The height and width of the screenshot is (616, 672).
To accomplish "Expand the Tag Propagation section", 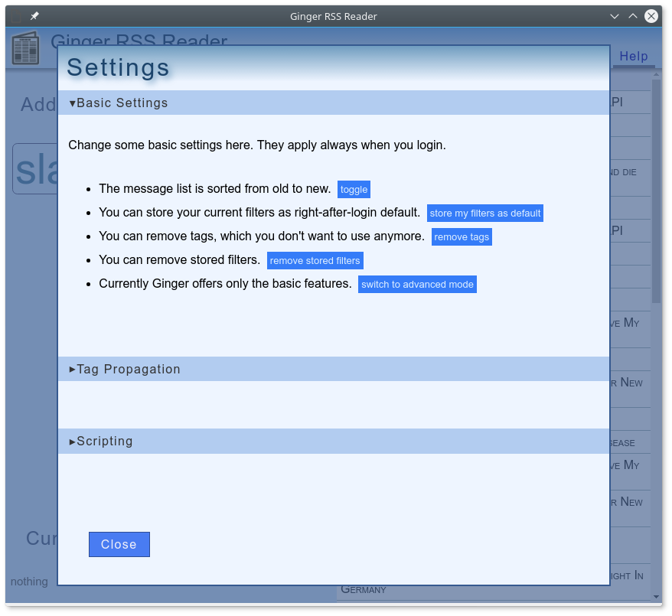I will pyautogui.click(x=334, y=369).
